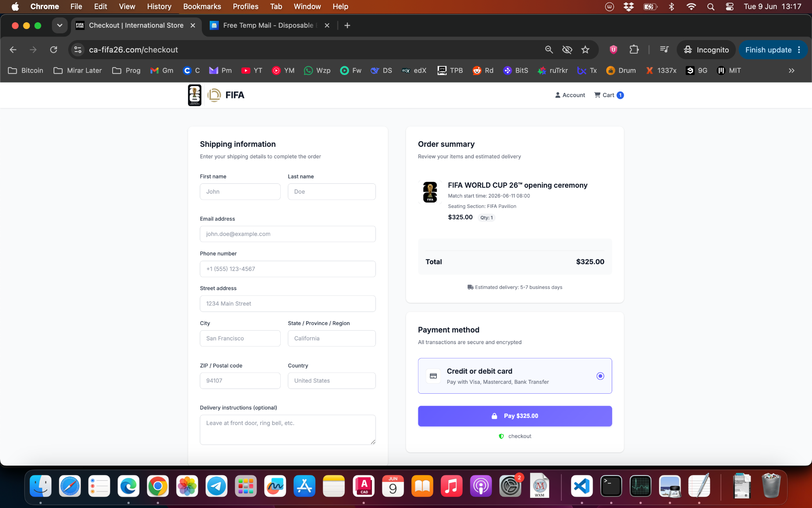The image size is (812, 508).
Task: Focus the Email address field
Action: click(x=287, y=234)
